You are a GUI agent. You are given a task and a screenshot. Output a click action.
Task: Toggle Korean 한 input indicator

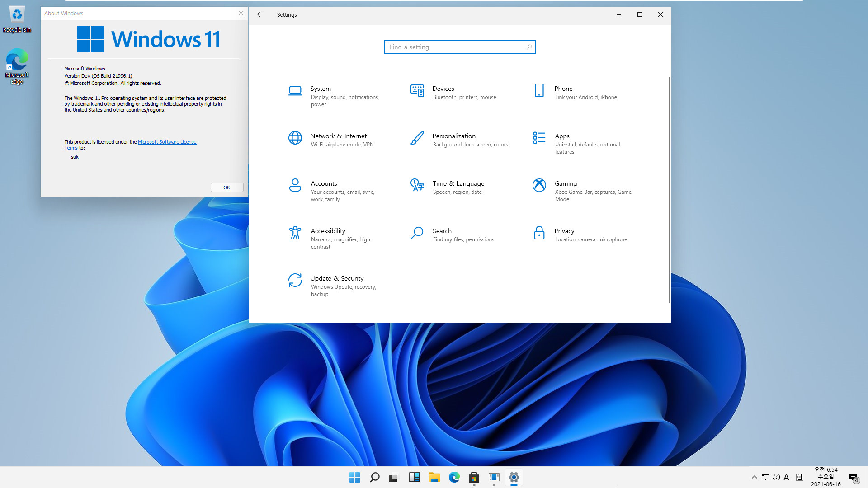tap(800, 477)
